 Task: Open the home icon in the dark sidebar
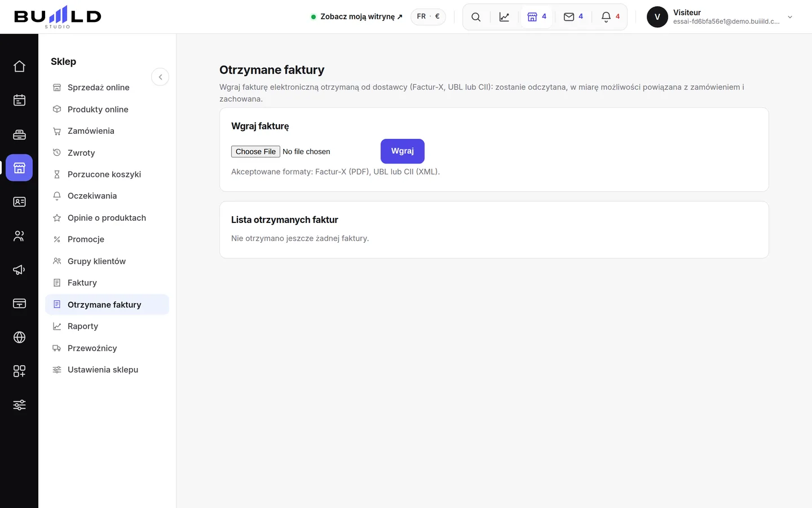[19, 66]
